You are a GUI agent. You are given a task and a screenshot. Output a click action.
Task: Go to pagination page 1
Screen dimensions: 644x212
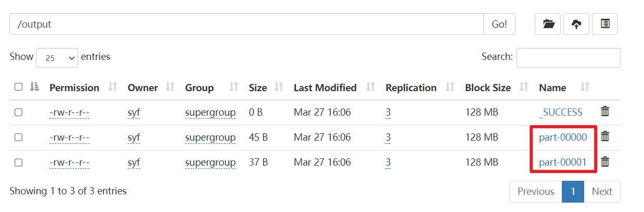[573, 191]
